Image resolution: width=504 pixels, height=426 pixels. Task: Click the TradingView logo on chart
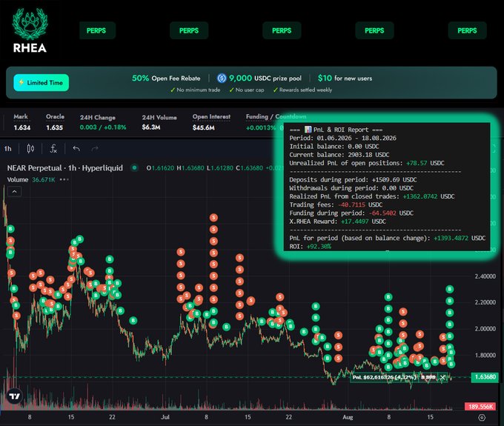click(x=15, y=396)
